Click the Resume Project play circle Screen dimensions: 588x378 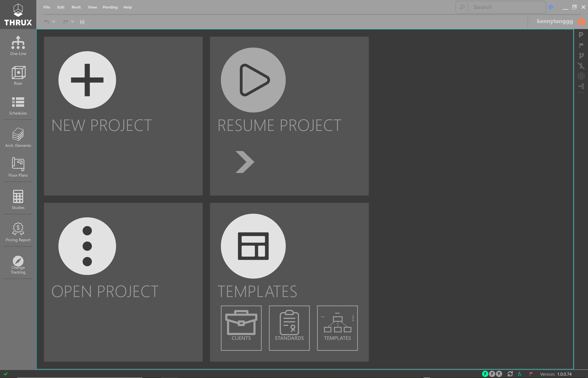tap(253, 80)
